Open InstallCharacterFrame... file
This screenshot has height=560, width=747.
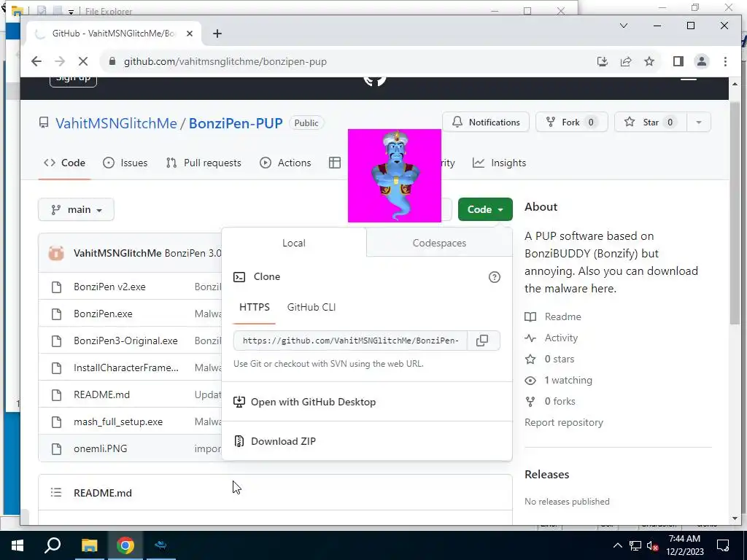click(x=126, y=367)
